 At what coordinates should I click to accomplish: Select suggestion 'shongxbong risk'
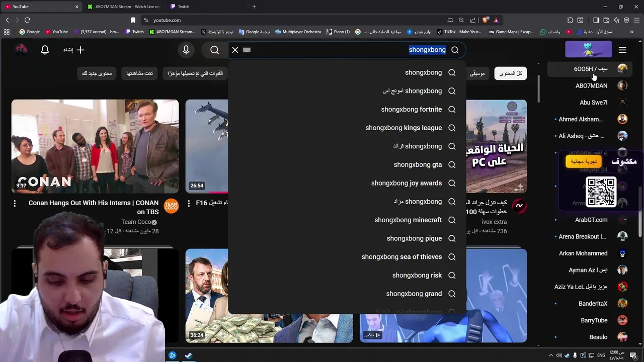[x=347, y=275]
